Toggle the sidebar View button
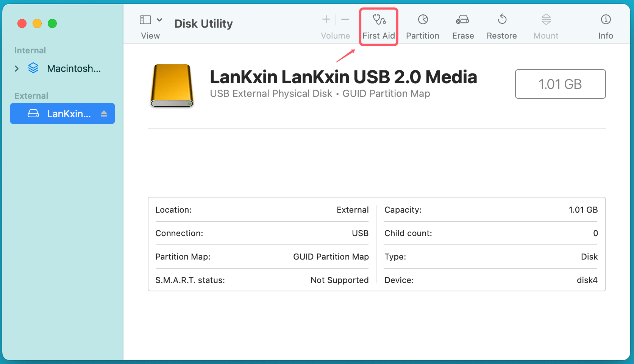Viewport: 634px width, 364px height. tap(145, 20)
